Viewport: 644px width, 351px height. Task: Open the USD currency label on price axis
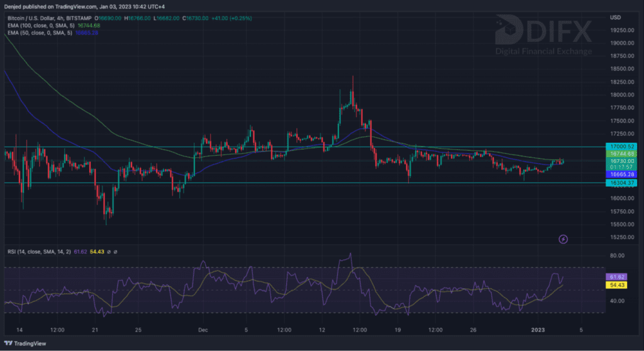coord(614,17)
